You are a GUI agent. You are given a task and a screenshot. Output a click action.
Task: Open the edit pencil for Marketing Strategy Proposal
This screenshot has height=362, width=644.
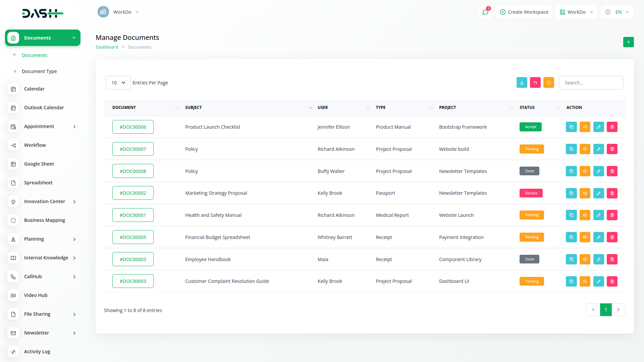coord(598,193)
